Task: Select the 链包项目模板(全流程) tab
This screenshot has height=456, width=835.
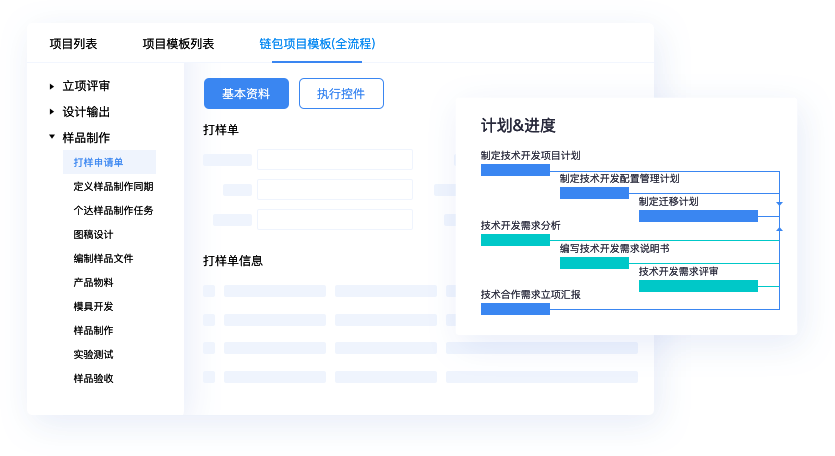Action: coord(317,44)
